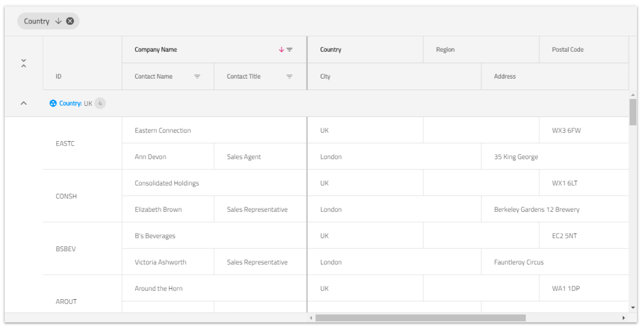Select the Ann Devon cell
This screenshot has height=329, width=644.
[168, 156]
